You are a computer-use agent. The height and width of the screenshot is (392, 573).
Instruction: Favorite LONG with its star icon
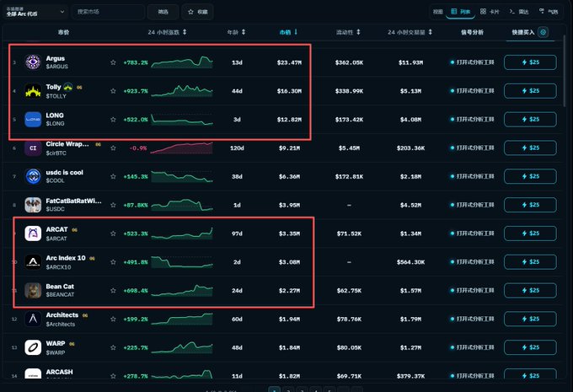[x=113, y=120]
